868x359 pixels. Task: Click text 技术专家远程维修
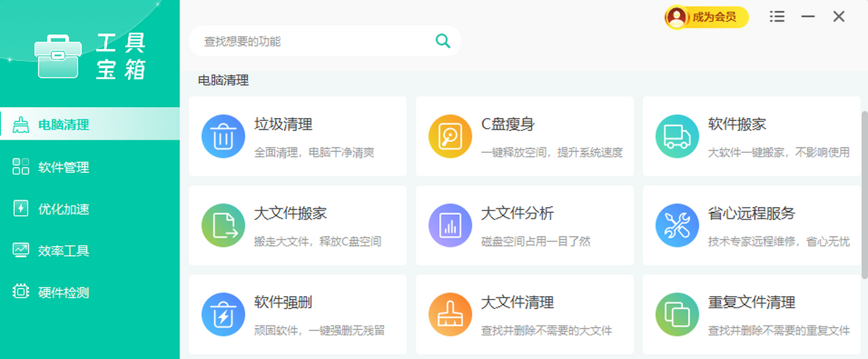752,242
